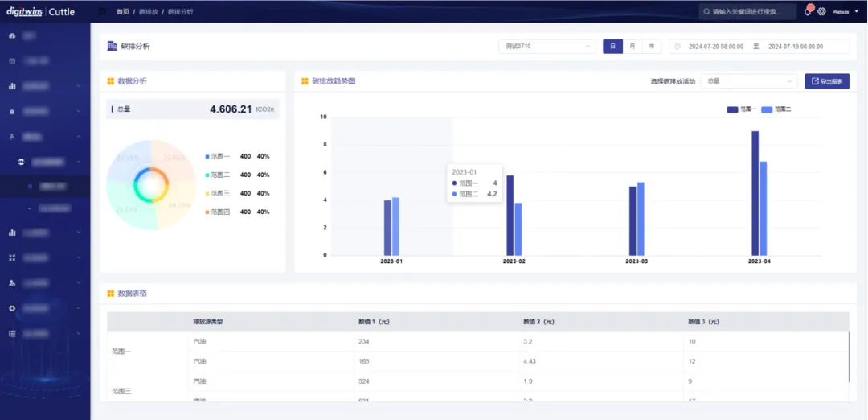
Task: Expand the sidebar group with four-squares icon
Action: [79, 257]
